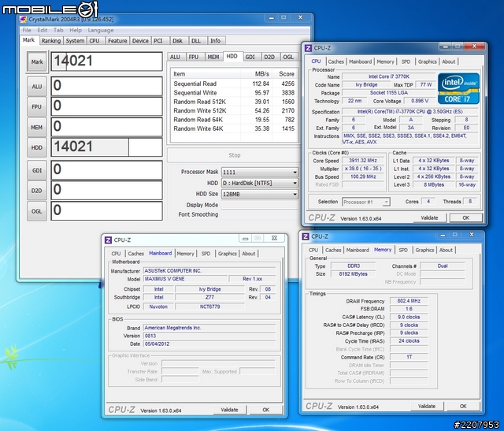The image size is (504, 431).
Task: Select the FPU result sub-tab
Action: [x=194, y=57]
